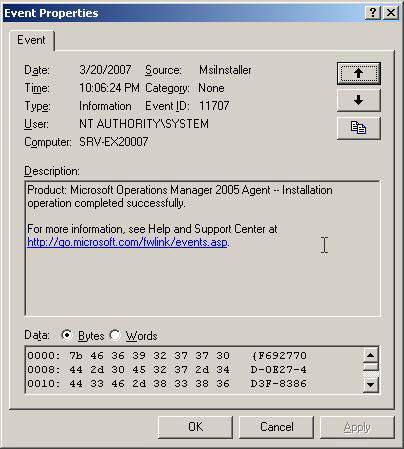Select the Bytes radio button
This screenshot has width=404, height=449.
67,335
